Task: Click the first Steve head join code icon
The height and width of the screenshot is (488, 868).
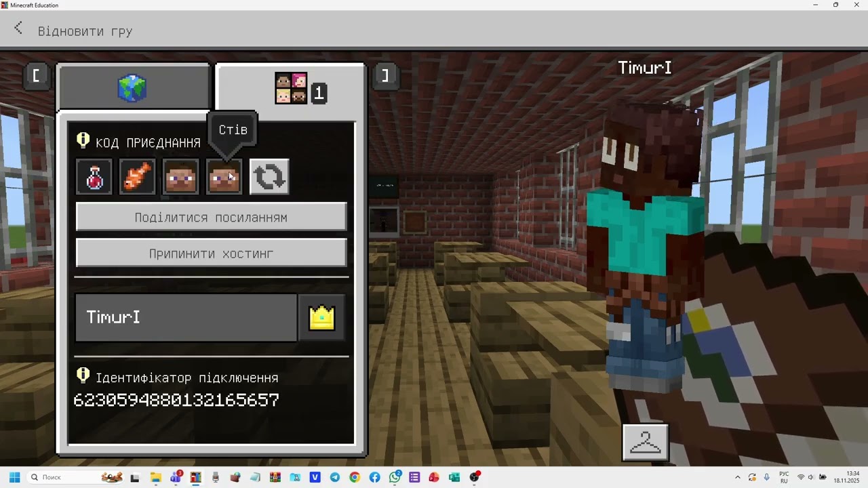Action: pos(180,177)
